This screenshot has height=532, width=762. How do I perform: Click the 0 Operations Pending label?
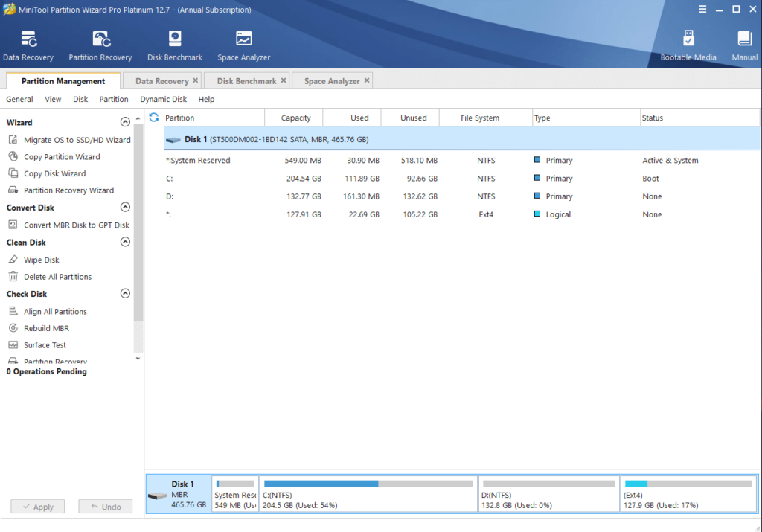[x=47, y=372]
